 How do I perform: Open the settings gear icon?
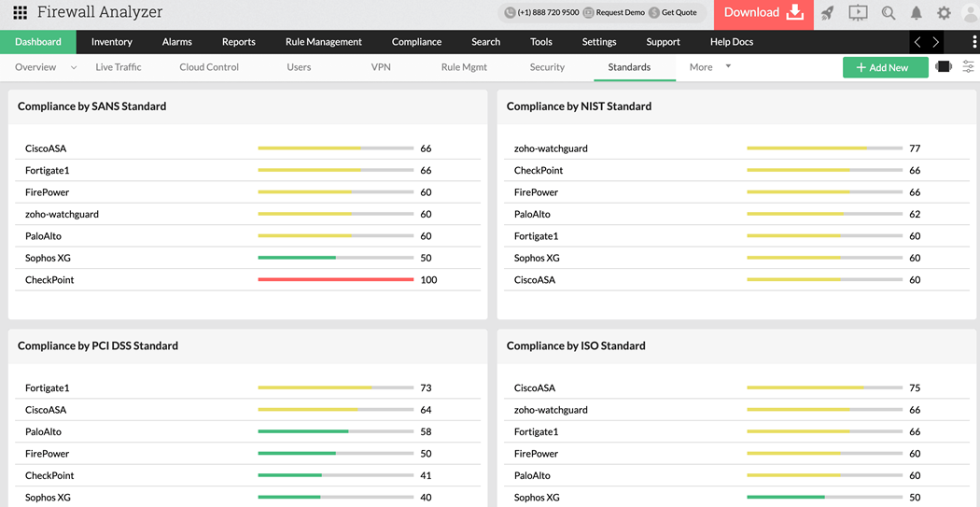[944, 13]
